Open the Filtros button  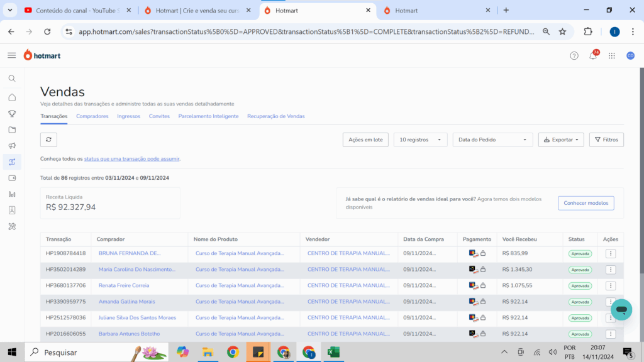(x=607, y=140)
